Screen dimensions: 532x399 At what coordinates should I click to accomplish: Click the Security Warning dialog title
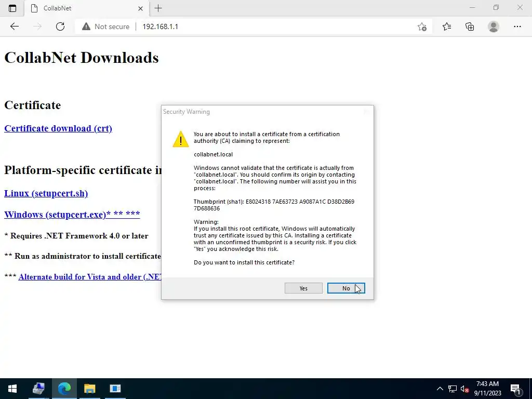(x=187, y=112)
